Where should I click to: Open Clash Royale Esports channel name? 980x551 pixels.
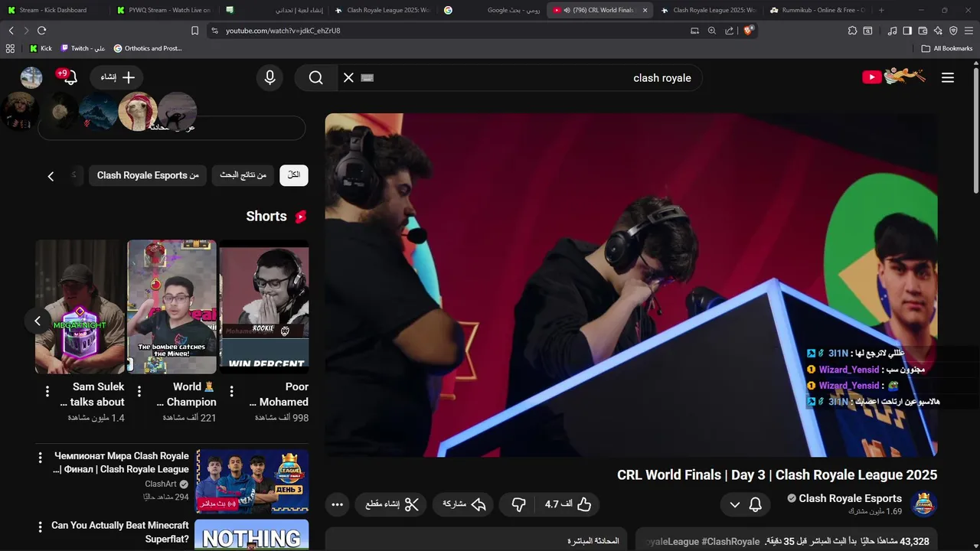[850, 498]
